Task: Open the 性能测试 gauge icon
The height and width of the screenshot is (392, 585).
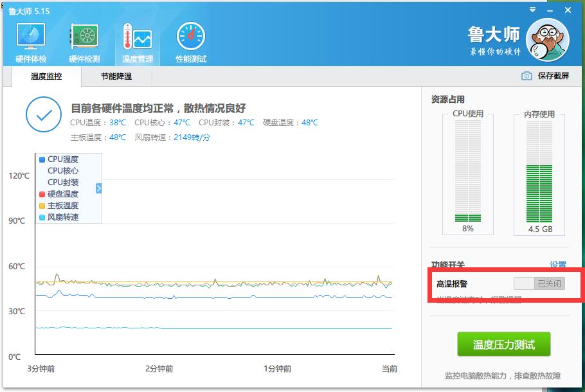Action: pyautogui.click(x=191, y=36)
